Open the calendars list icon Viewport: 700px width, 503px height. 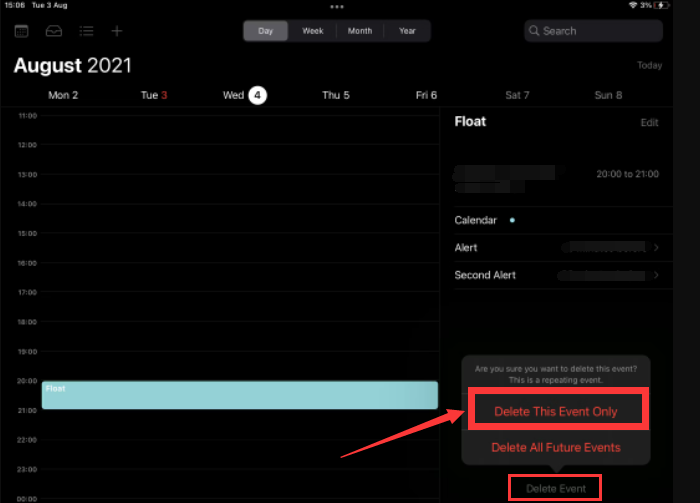pos(21,31)
